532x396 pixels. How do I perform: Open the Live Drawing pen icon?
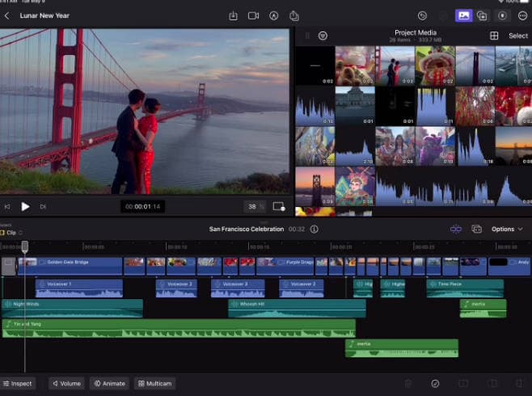point(274,15)
